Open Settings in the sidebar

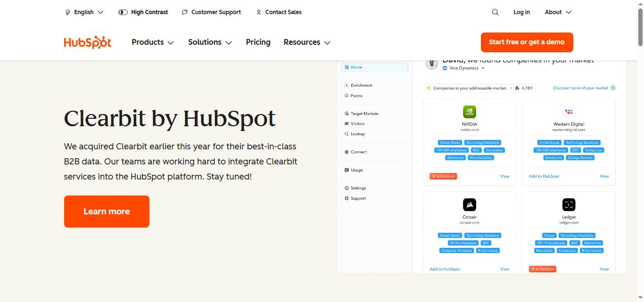pyautogui.click(x=358, y=188)
